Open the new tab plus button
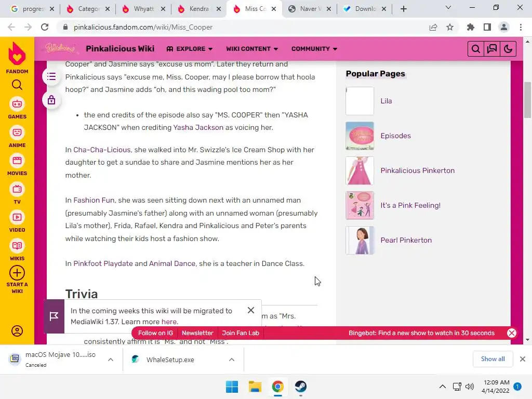The height and width of the screenshot is (399, 532). click(x=403, y=9)
